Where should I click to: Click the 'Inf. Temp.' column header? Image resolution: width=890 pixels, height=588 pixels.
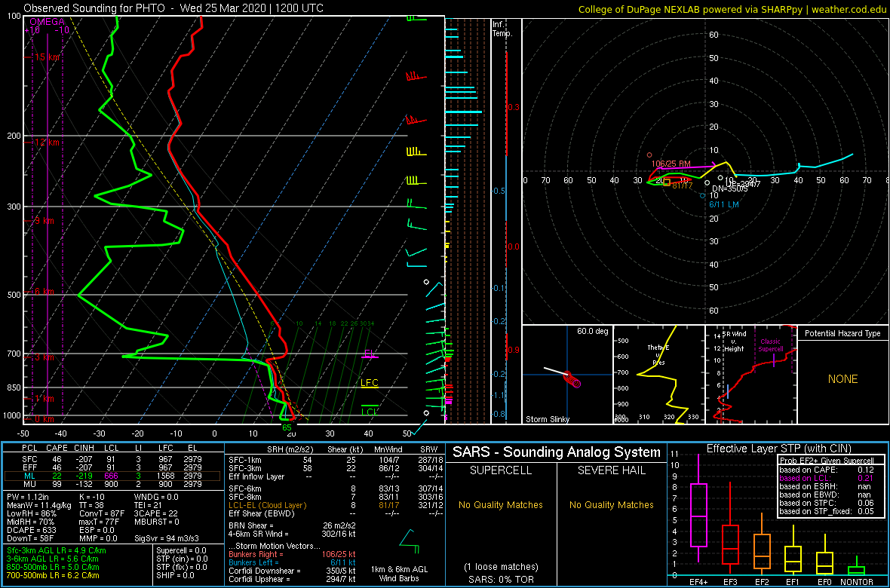(x=502, y=29)
